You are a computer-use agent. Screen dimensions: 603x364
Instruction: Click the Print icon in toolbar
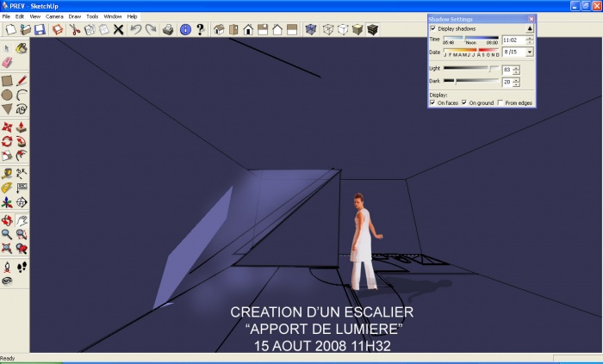(169, 29)
